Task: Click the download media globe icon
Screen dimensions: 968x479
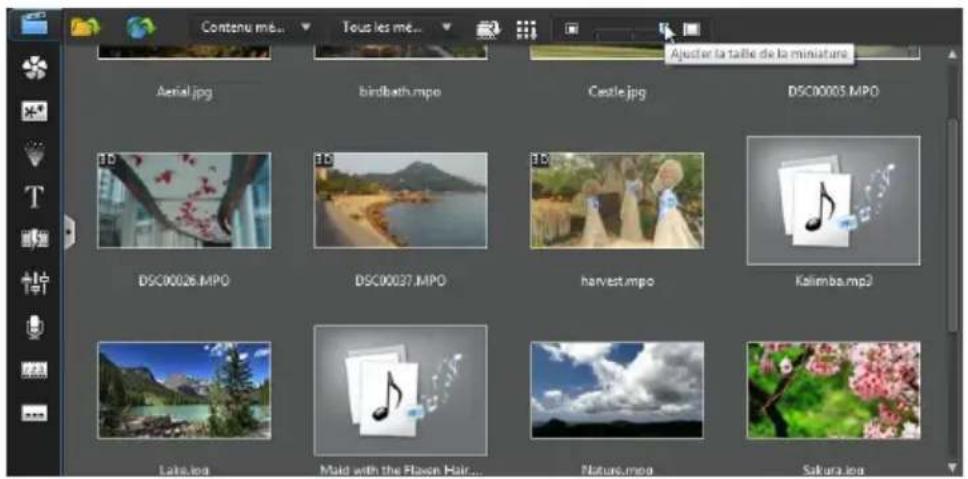Action: click(x=140, y=27)
